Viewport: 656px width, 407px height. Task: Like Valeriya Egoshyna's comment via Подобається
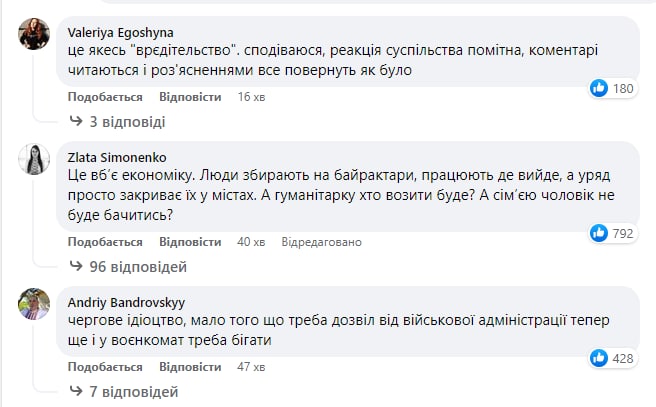pos(105,97)
